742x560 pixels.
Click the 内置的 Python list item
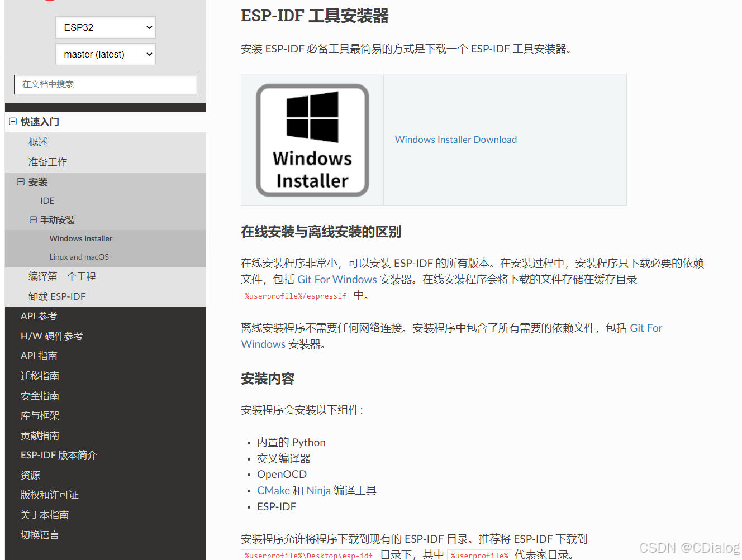[x=291, y=442]
